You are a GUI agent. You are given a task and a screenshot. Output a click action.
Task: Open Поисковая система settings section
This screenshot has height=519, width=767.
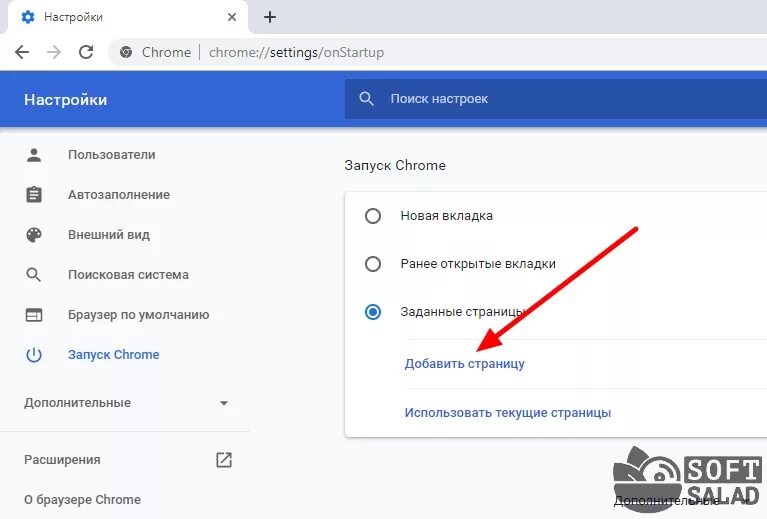tap(128, 275)
